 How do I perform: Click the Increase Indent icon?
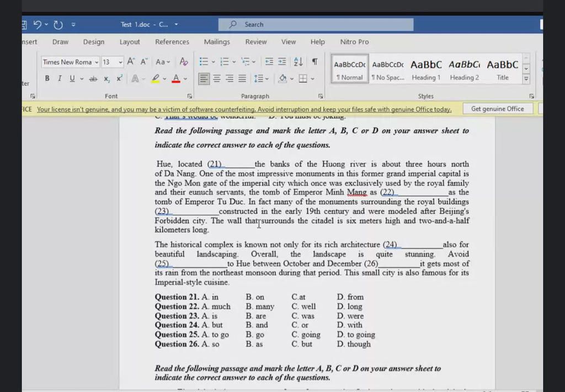(282, 62)
